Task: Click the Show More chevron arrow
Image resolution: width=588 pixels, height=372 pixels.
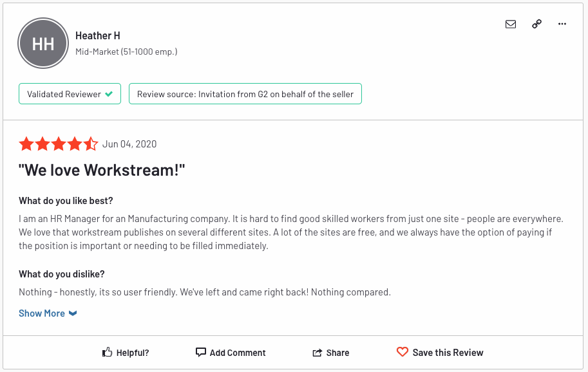Action: [x=73, y=313]
